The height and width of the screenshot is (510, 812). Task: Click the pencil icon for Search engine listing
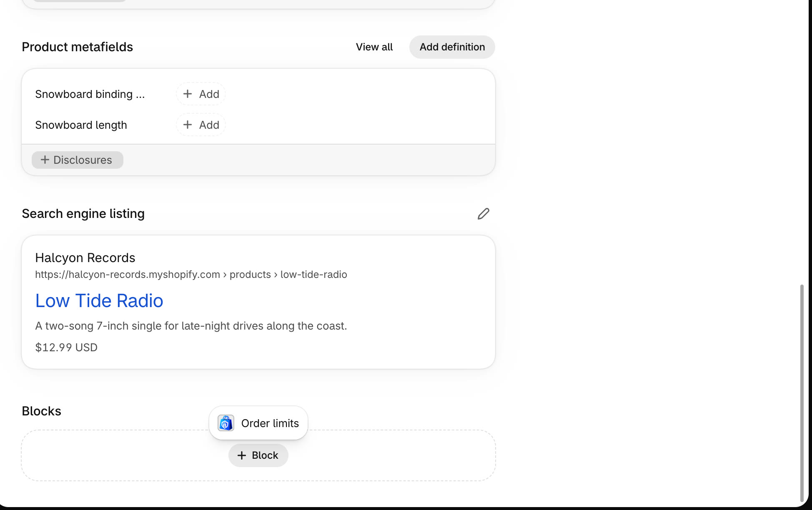pyautogui.click(x=483, y=214)
